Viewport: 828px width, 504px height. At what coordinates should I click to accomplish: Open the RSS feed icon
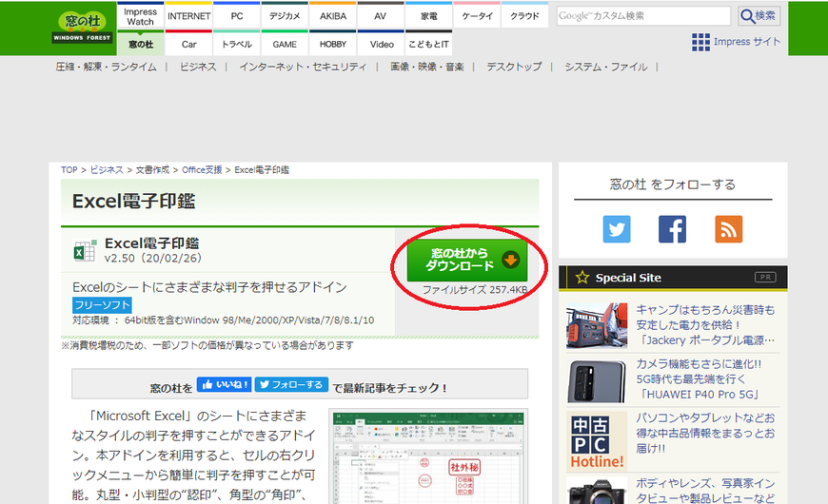pos(729,229)
